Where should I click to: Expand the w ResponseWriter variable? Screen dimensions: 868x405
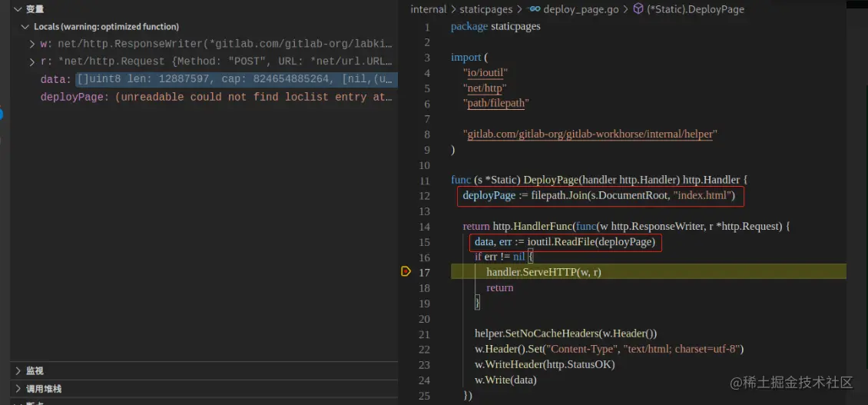(x=32, y=44)
